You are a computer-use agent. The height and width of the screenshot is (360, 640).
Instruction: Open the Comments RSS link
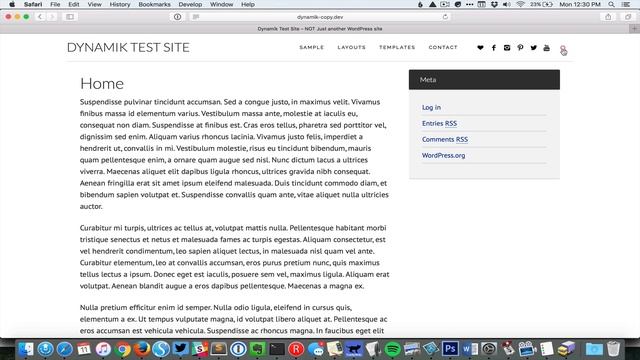tap(445, 139)
